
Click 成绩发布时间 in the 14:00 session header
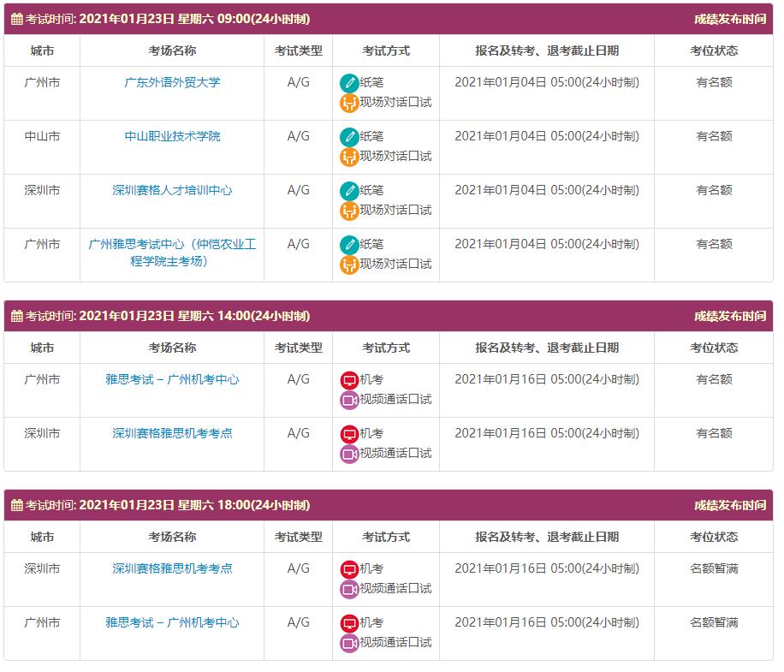click(x=729, y=316)
